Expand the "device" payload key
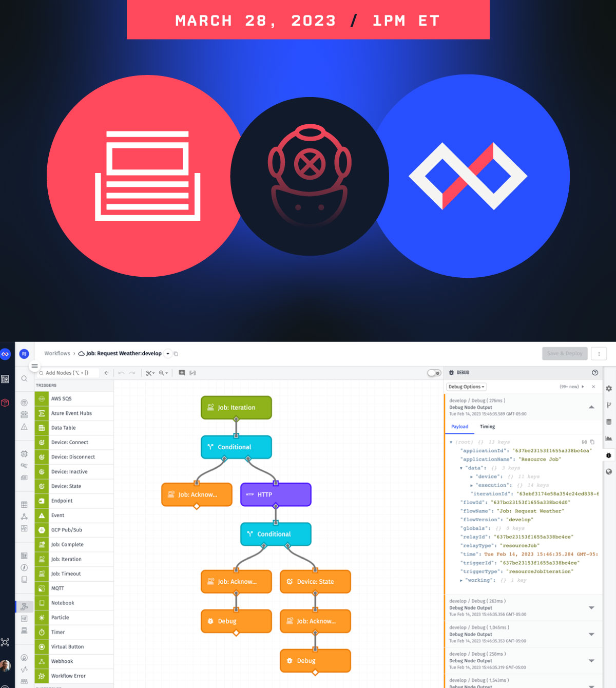 click(471, 477)
